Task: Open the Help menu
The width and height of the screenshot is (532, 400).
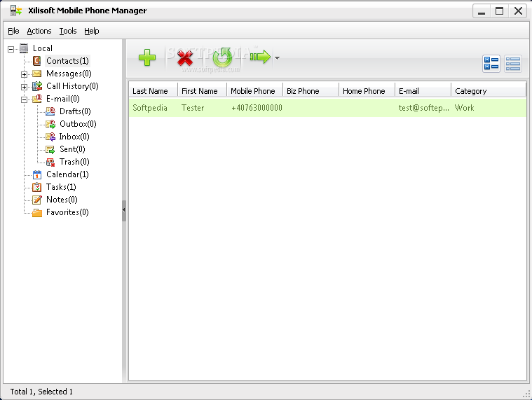Action: [x=92, y=31]
